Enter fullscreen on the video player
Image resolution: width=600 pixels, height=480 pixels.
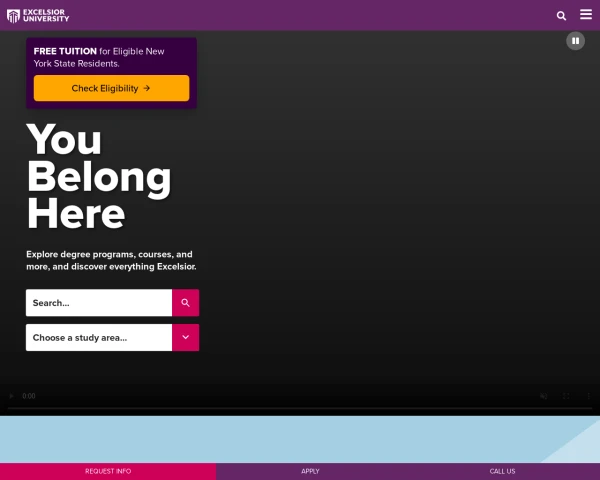point(566,396)
